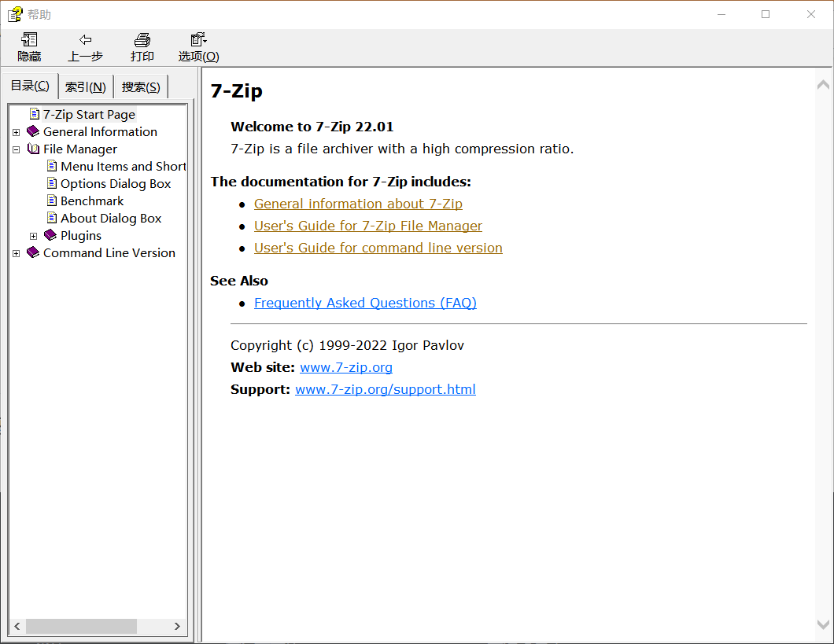Expand the Command Line Version node

16,253
